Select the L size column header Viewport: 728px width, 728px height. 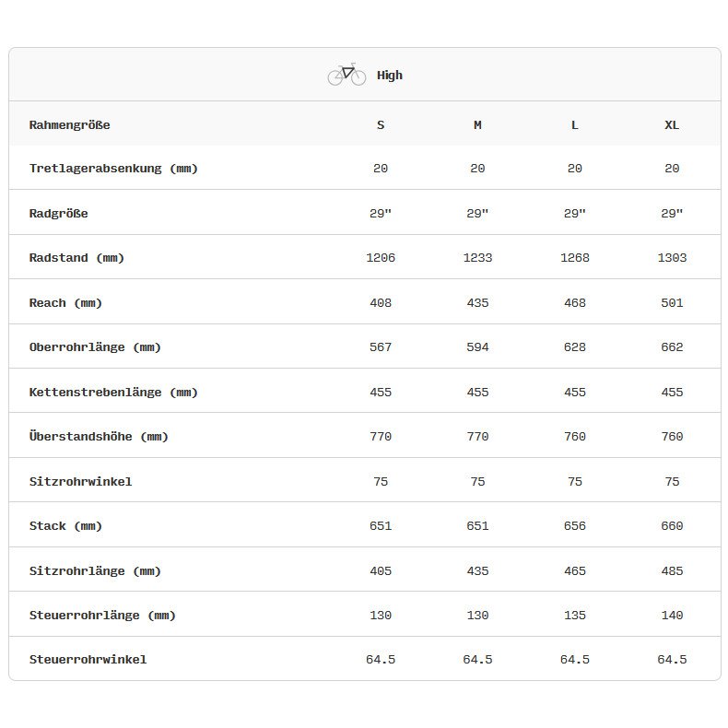tap(575, 124)
